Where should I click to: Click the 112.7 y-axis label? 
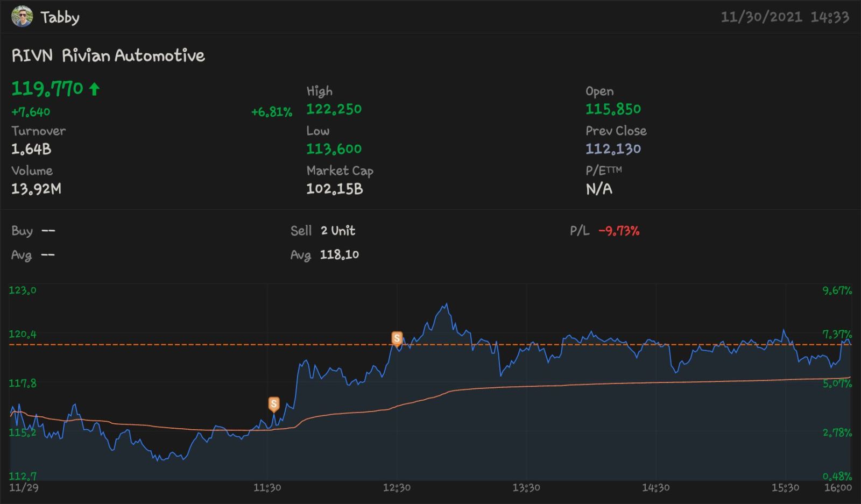23,476
